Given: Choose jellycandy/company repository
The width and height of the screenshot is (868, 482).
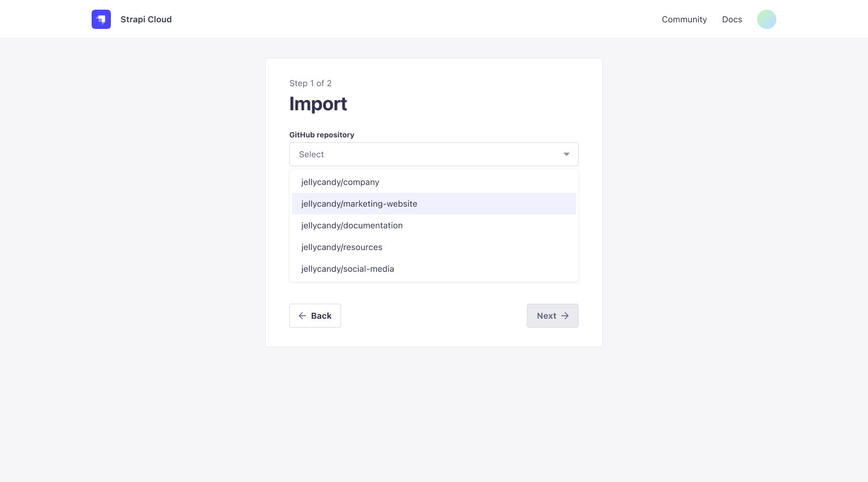Looking at the screenshot, I should [x=340, y=182].
